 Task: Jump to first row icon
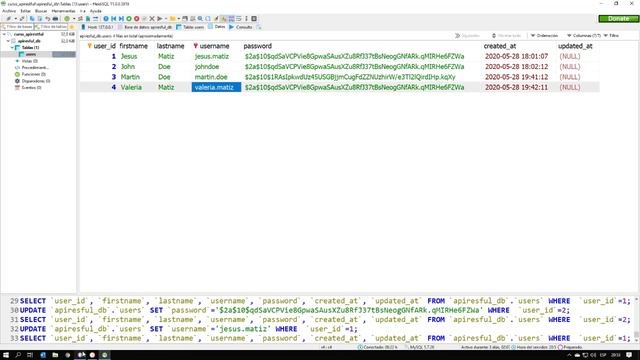tap(114, 19)
